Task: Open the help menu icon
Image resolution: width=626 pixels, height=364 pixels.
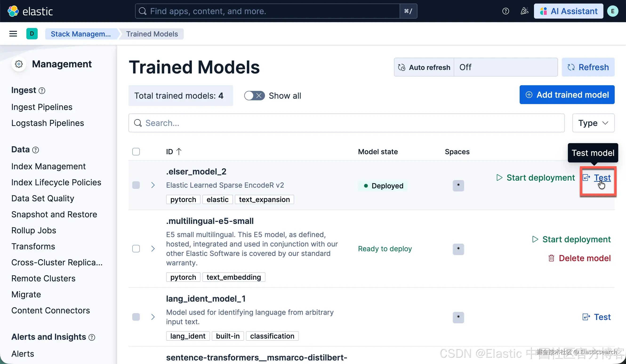Action: [x=506, y=11]
